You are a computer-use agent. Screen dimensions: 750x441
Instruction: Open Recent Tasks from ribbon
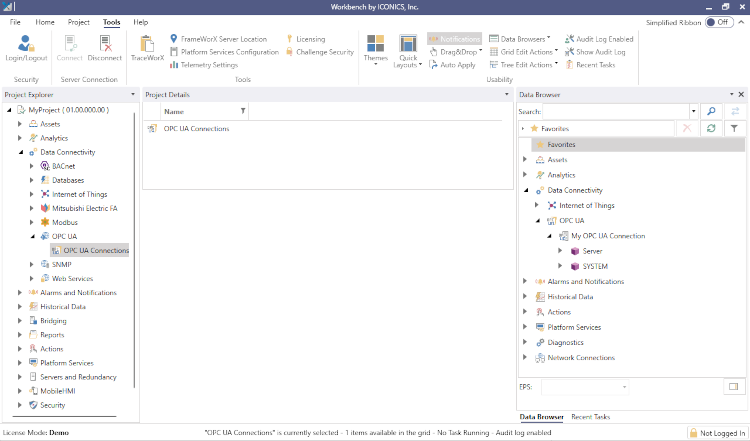[x=590, y=65]
